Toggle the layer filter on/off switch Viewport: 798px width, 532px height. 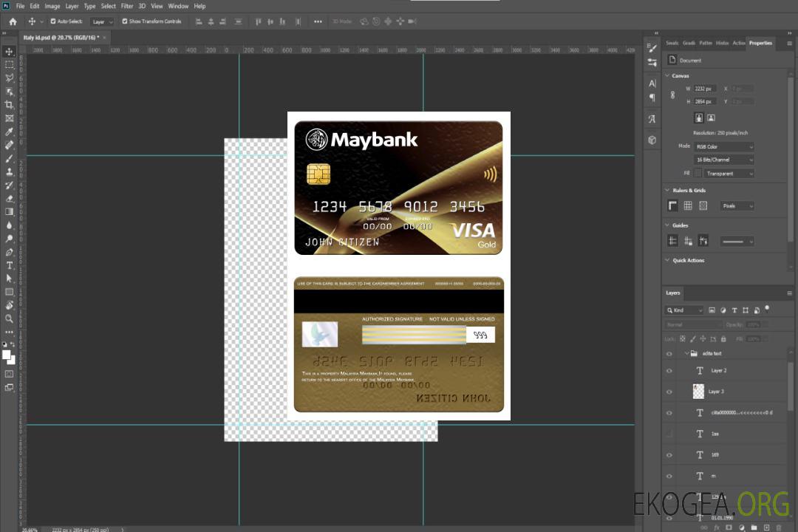point(767,309)
